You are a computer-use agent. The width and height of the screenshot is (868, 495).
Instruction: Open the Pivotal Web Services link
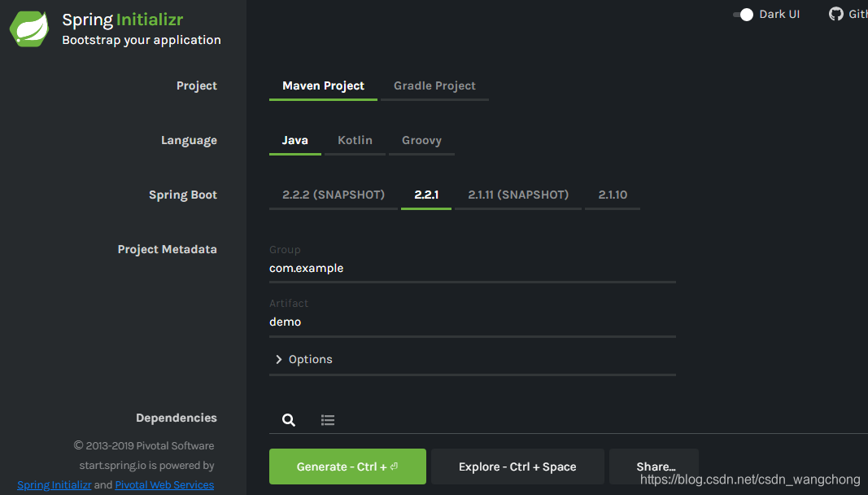(x=164, y=485)
